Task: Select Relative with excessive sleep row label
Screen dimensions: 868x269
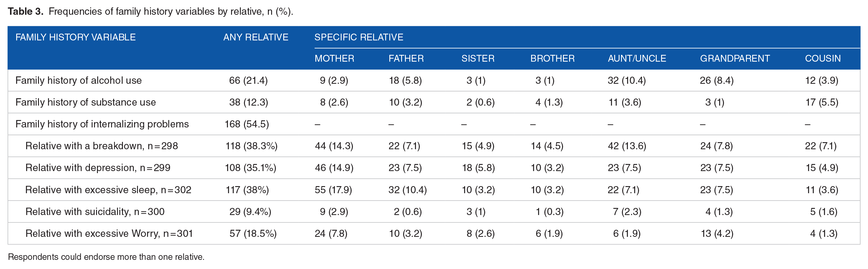Action: pyautogui.click(x=108, y=190)
